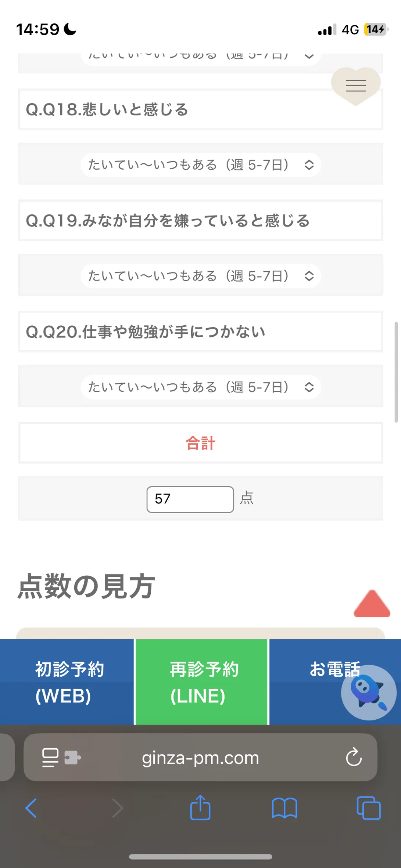
Task: Open the Safari share sheet
Action: [x=200, y=807]
